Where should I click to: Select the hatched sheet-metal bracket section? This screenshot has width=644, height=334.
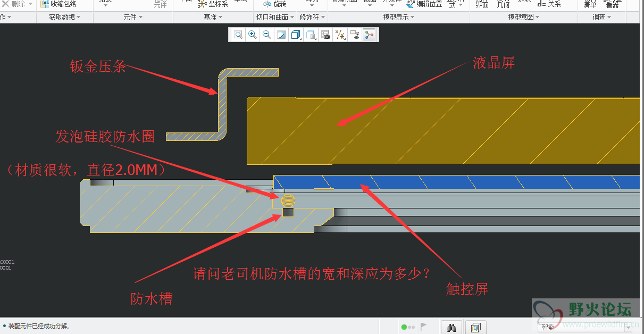tap(222, 104)
